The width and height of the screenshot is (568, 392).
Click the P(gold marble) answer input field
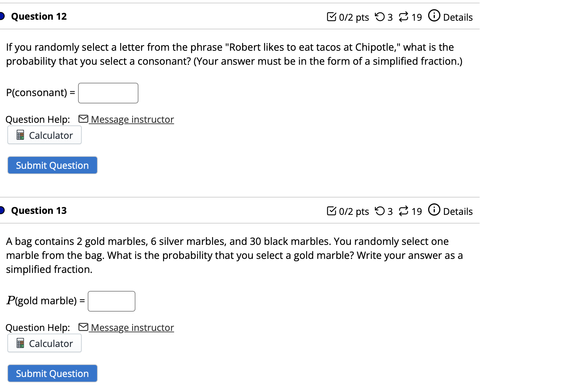click(x=111, y=301)
